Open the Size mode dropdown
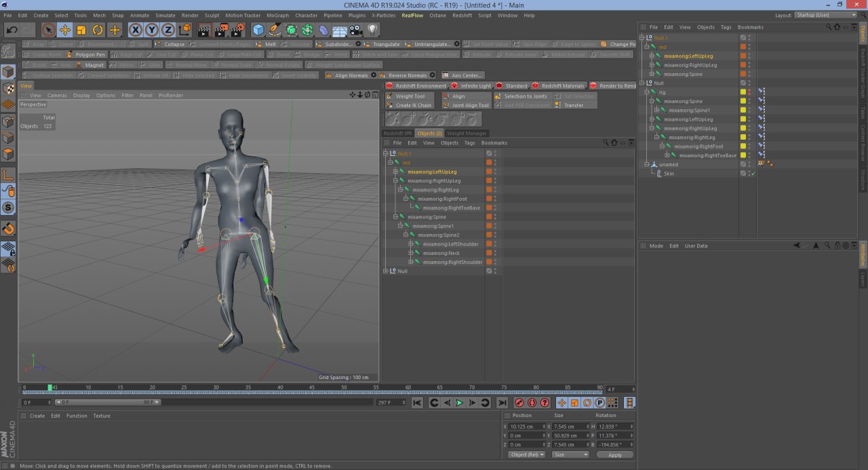Image resolution: width=868 pixels, height=470 pixels. coord(570,454)
